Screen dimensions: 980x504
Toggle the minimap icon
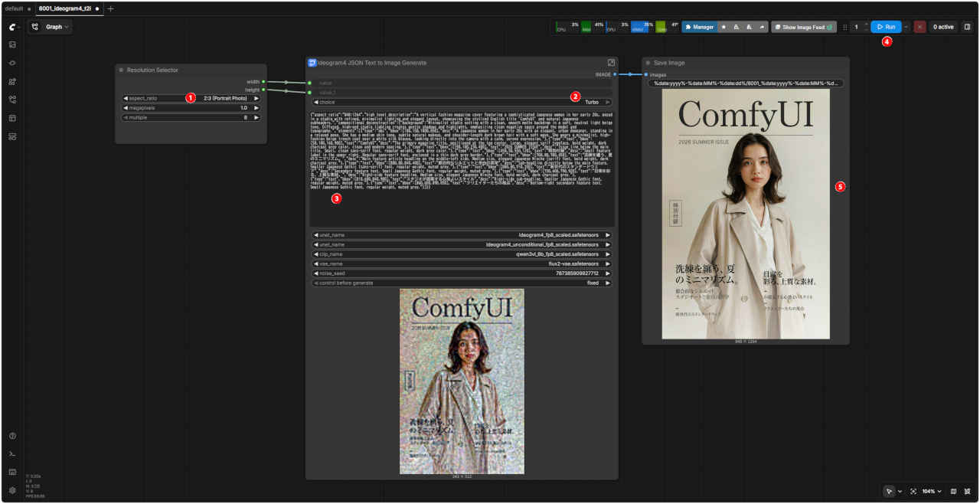953,491
